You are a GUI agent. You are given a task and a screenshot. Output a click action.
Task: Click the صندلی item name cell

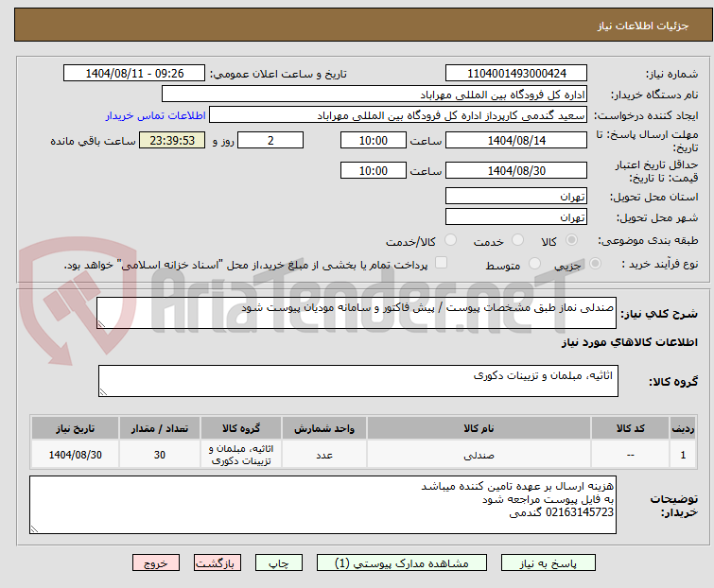click(479, 455)
